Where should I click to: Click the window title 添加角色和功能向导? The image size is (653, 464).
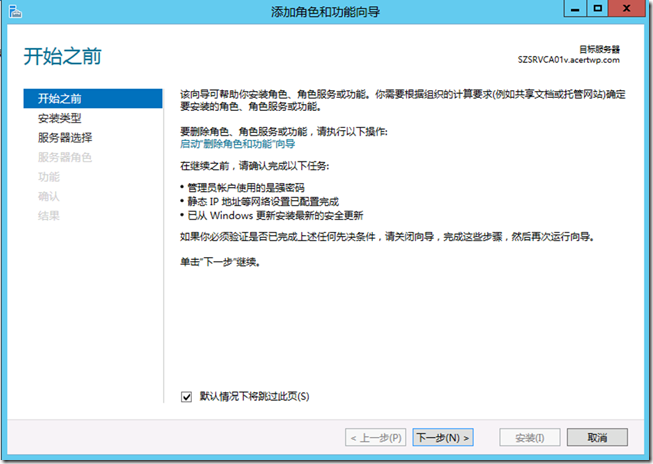[x=325, y=12]
